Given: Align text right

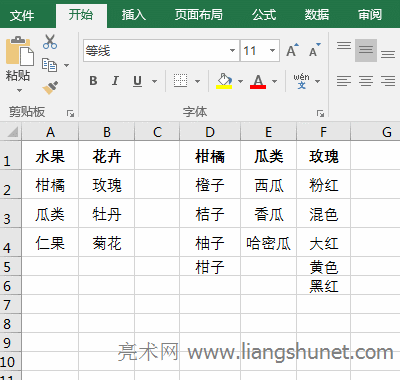Looking at the screenshot, I should [388, 81].
